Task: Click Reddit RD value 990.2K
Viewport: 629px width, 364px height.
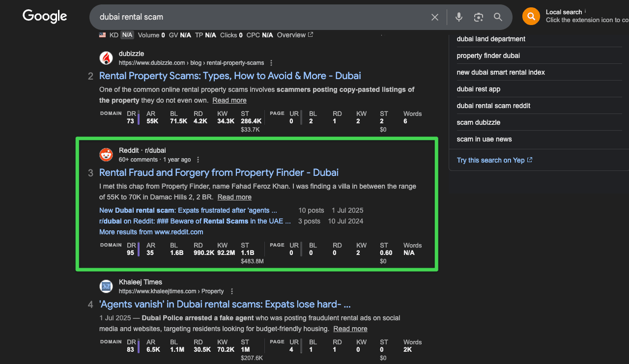Action: pos(204,253)
